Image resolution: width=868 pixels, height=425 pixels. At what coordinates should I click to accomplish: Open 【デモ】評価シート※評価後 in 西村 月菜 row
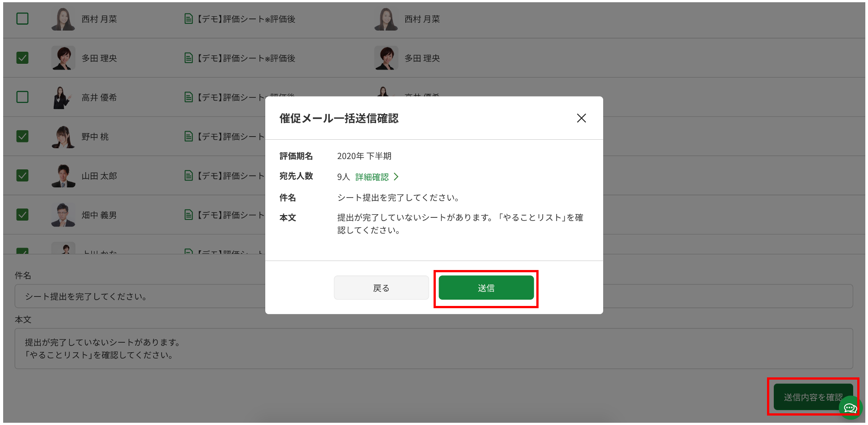pos(246,19)
